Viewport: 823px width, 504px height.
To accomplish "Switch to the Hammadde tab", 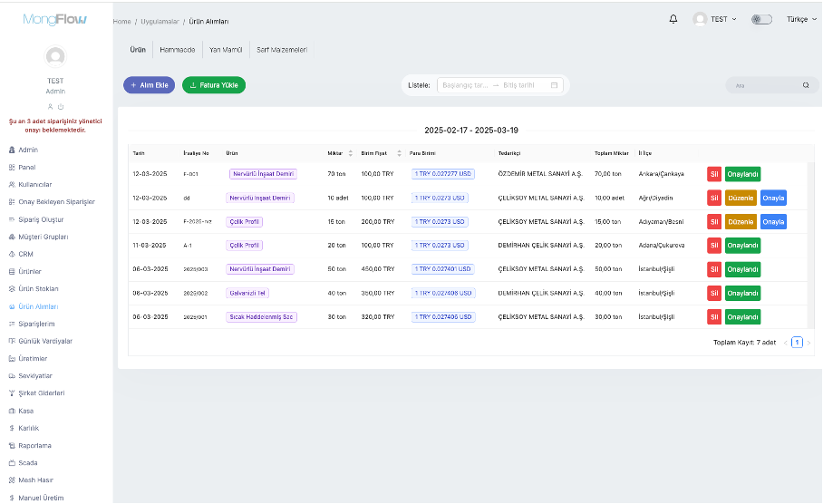I will coord(178,49).
